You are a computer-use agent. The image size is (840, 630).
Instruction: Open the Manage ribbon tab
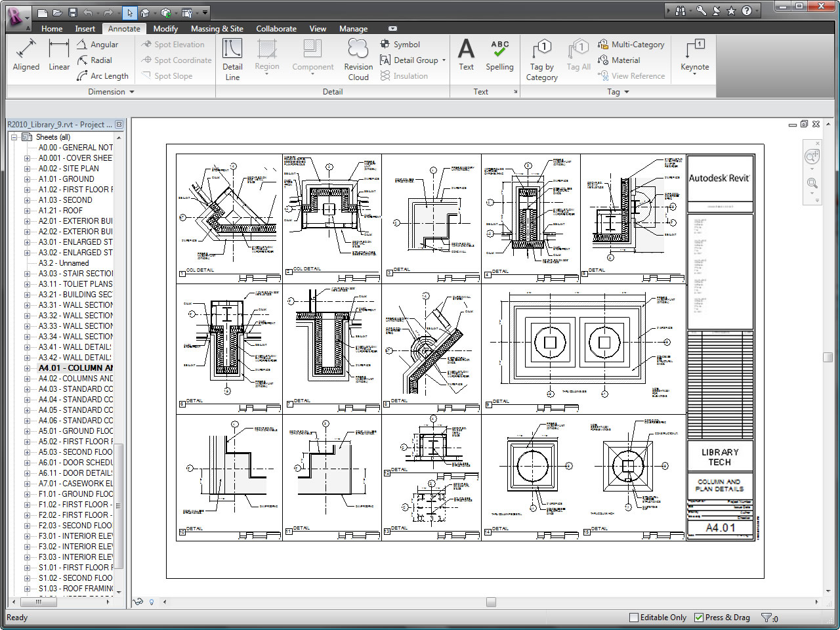(353, 29)
